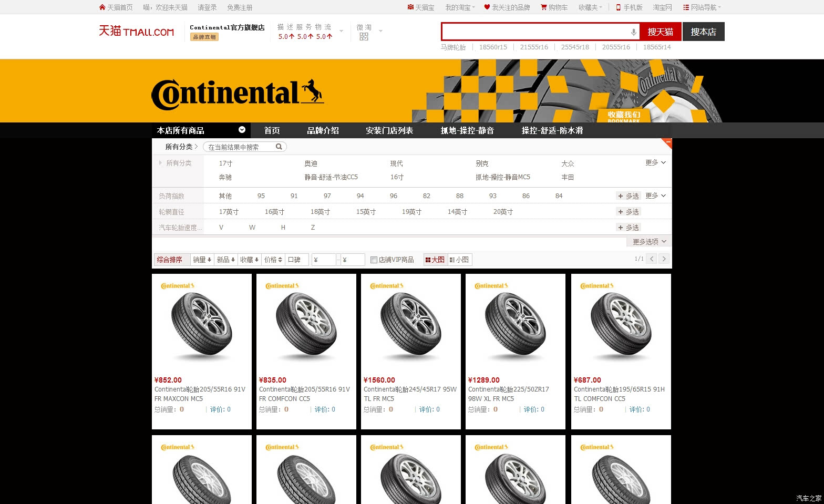Click suggested search 马牌轮胎
The height and width of the screenshot is (504, 824).
coord(453,47)
